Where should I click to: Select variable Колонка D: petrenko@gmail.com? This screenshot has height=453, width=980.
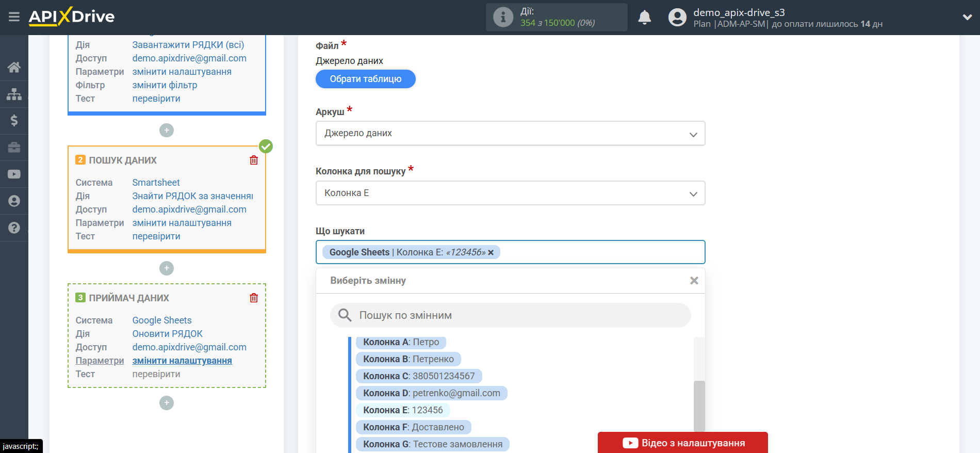pos(432,393)
